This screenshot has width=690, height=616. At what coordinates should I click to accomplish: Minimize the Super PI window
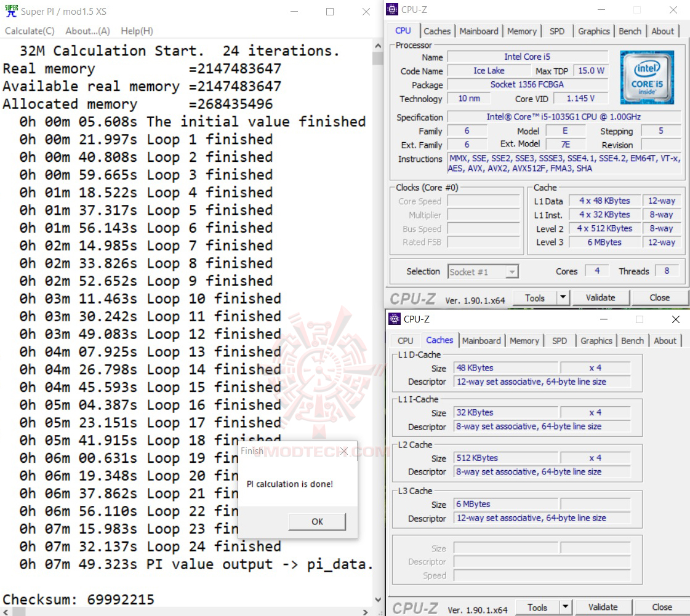coord(294,12)
